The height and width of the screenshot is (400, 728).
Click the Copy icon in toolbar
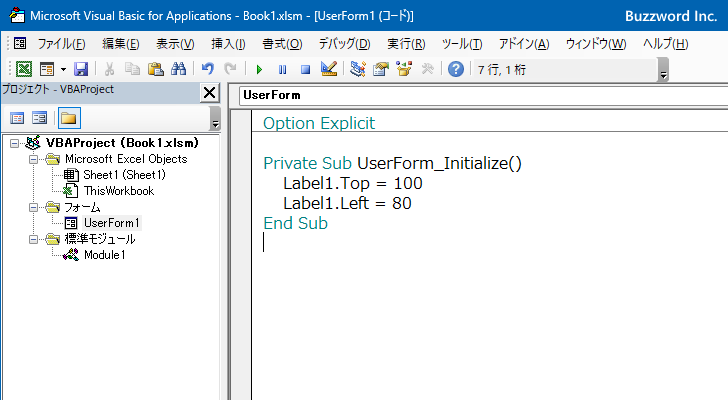pyautogui.click(x=132, y=69)
